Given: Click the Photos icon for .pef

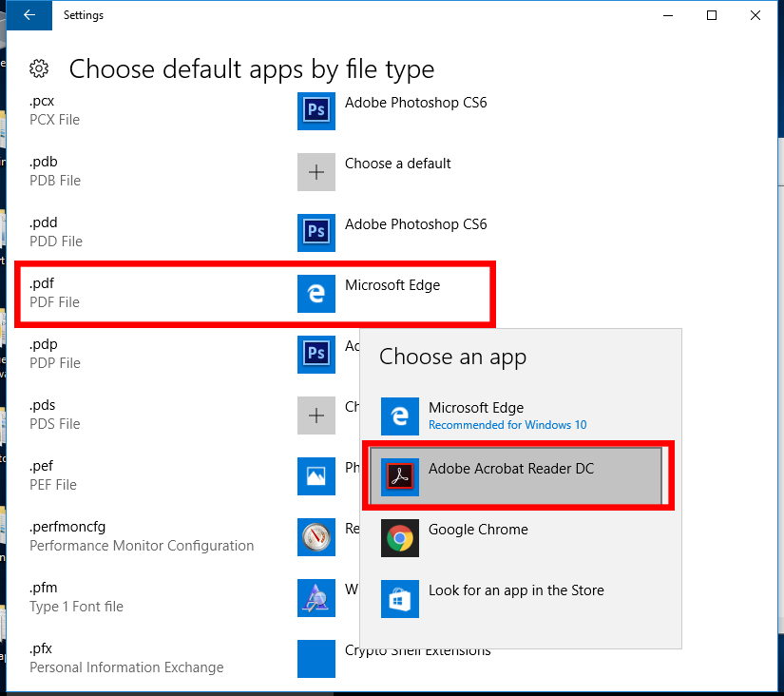Looking at the screenshot, I should [316, 476].
